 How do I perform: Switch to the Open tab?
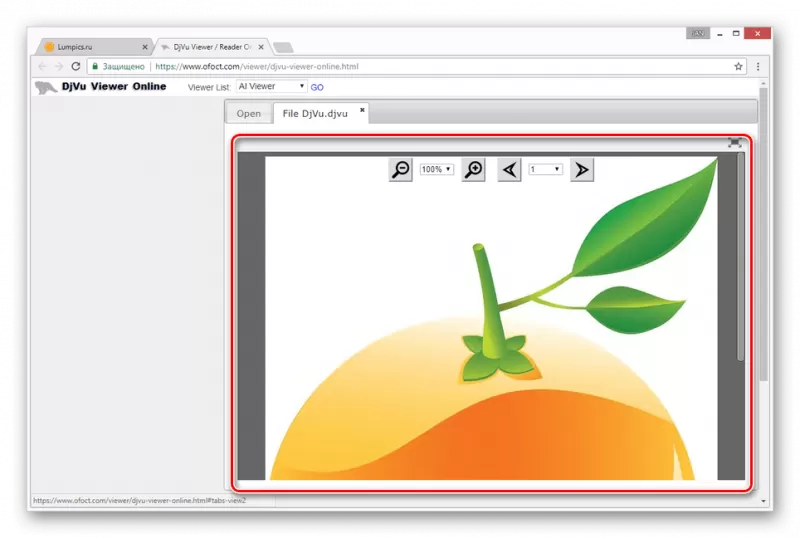click(x=248, y=113)
